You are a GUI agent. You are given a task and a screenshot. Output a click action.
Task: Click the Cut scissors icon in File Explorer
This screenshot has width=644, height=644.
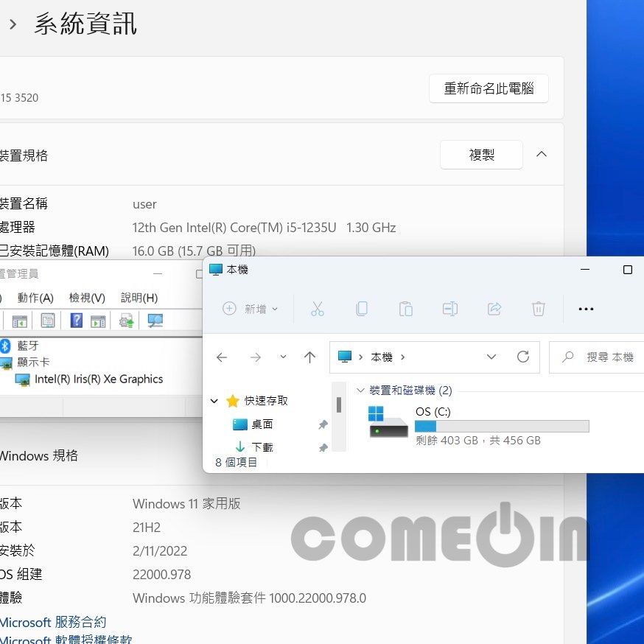tap(317, 309)
